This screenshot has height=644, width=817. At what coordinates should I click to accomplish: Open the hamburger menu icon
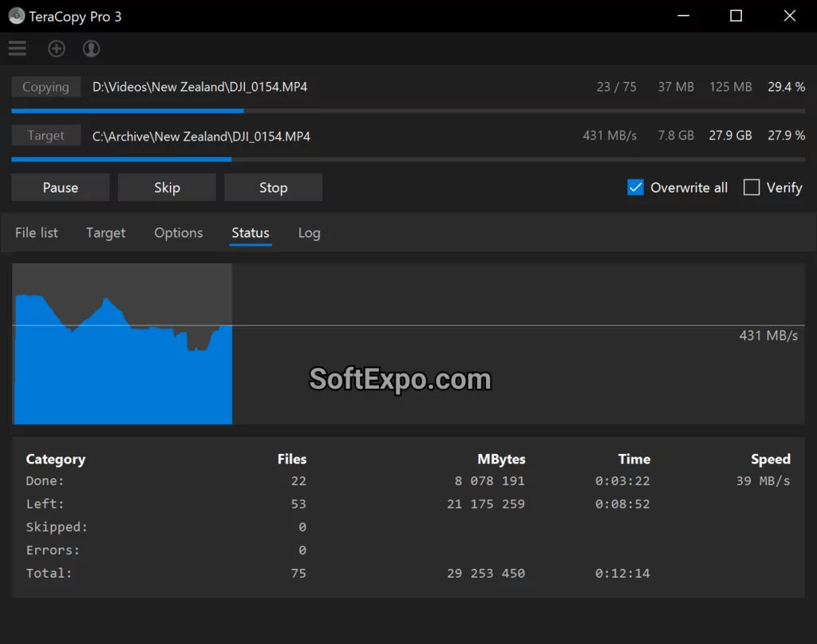(17, 48)
